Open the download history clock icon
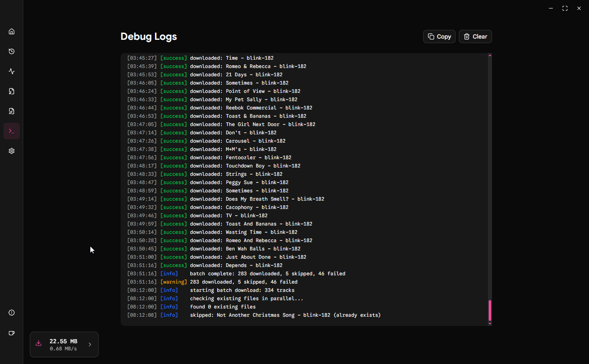 pyautogui.click(x=12, y=51)
